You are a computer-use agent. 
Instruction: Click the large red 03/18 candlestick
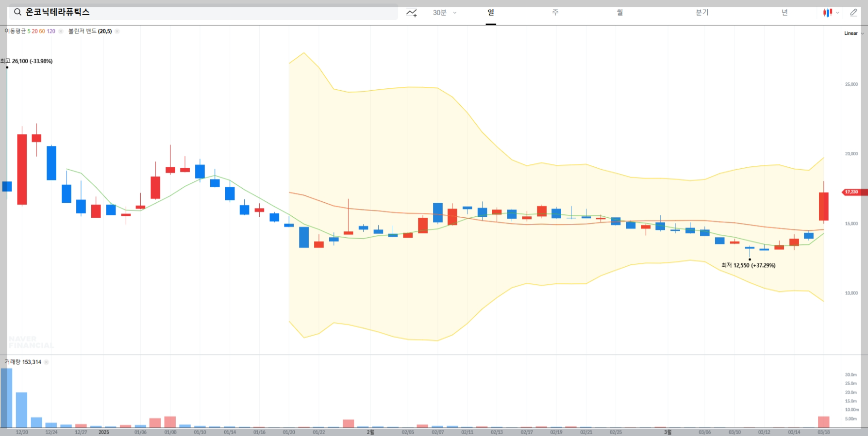(x=823, y=206)
